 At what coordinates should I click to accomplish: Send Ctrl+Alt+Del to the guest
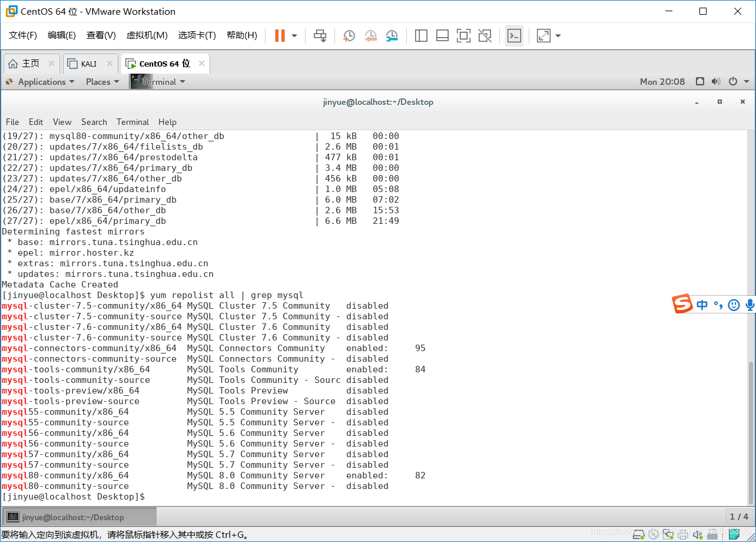[x=320, y=36]
